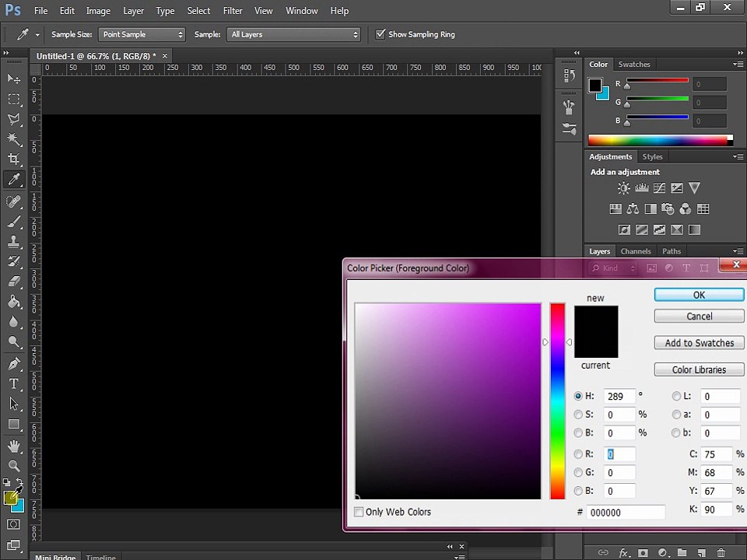
Task: Select the Hand tool
Action: pyautogui.click(x=14, y=446)
